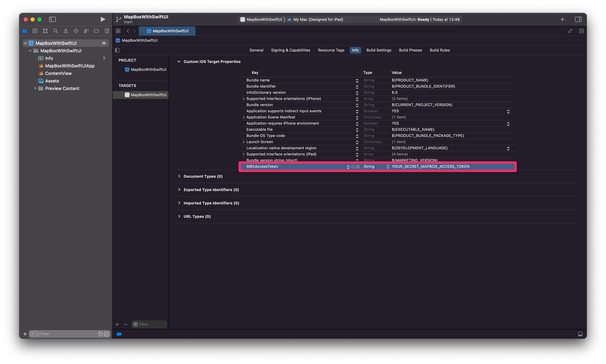Open the Type dropdown for MBXAccessToken

pos(388,167)
